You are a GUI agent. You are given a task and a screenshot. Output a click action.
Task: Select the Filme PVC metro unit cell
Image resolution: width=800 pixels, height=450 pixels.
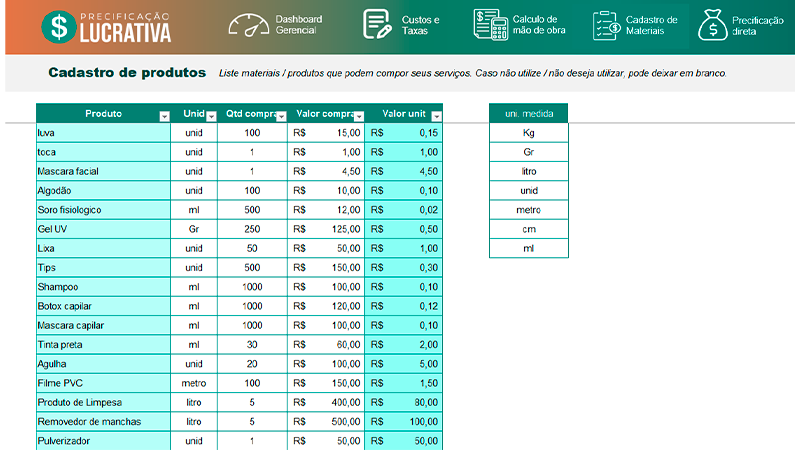tap(194, 383)
